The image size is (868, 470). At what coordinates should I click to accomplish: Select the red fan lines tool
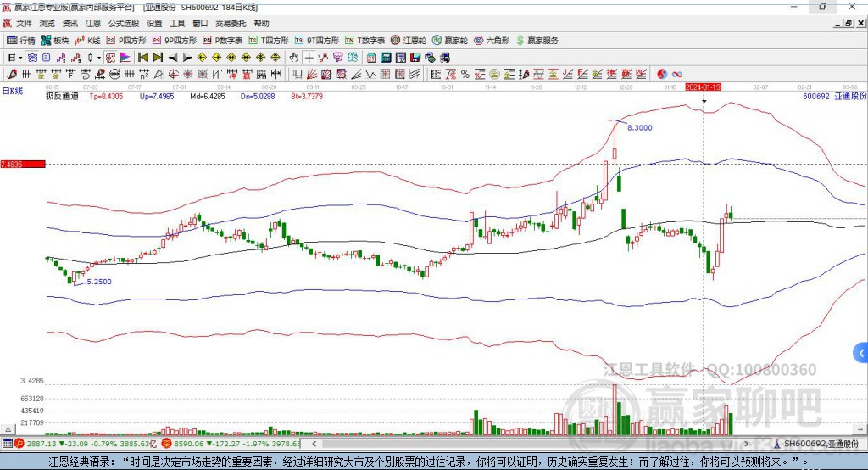(x=312, y=75)
